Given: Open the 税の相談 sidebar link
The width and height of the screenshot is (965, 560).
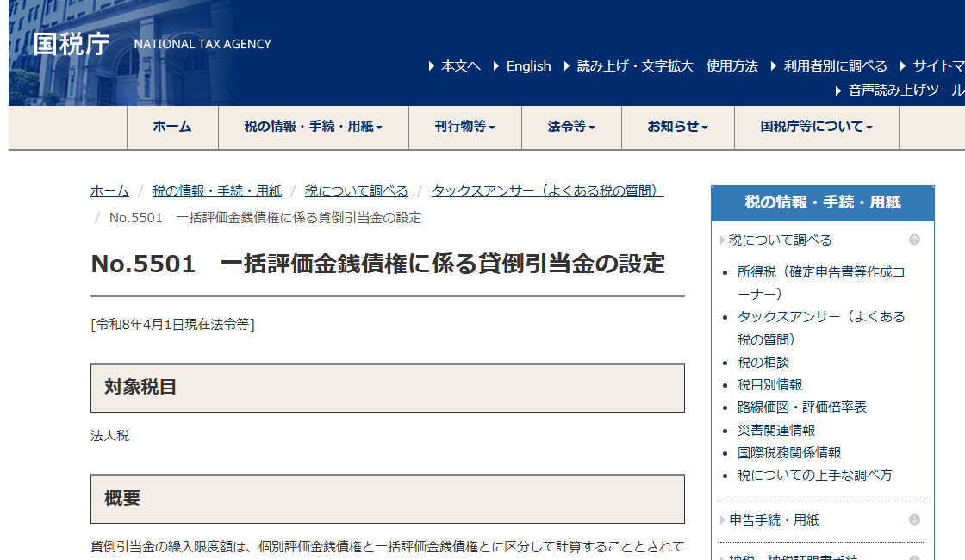Looking at the screenshot, I should [x=763, y=363].
